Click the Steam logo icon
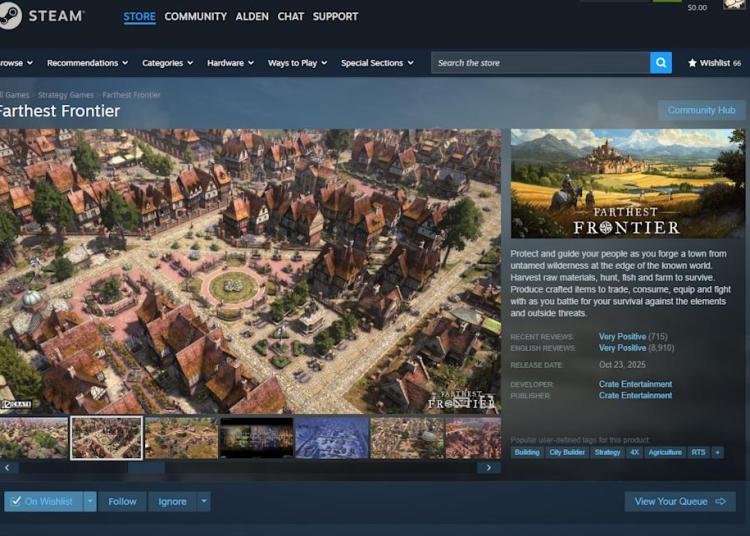This screenshot has height=536, width=750. (9, 16)
